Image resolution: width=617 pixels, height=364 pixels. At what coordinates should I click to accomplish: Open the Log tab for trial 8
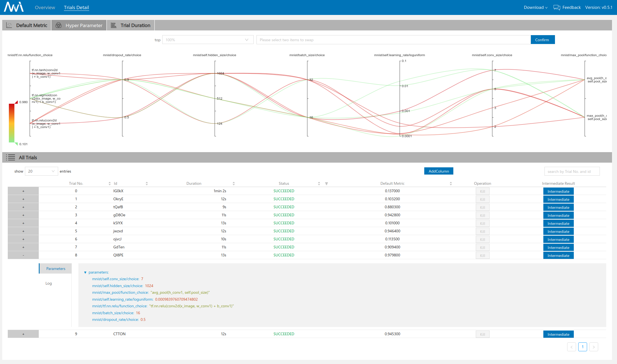pyautogui.click(x=49, y=283)
